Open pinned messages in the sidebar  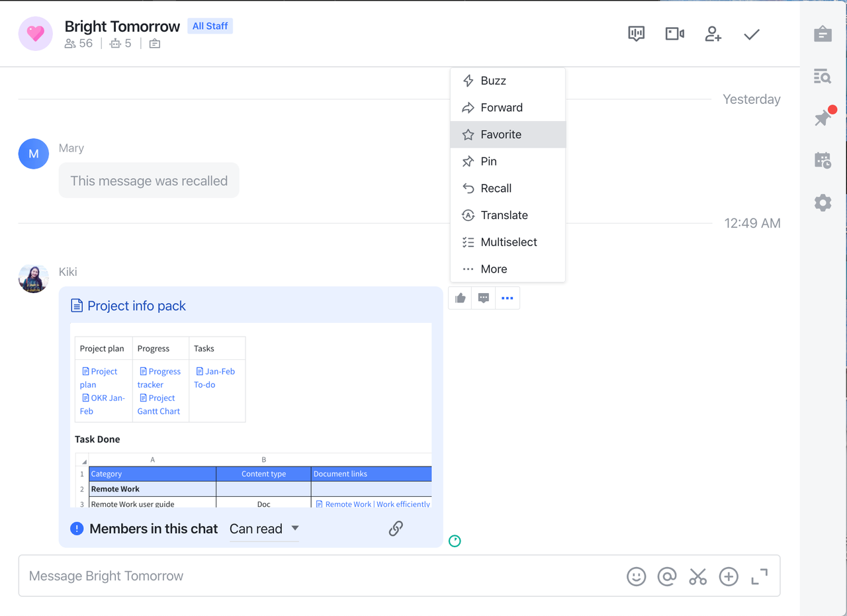point(824,118)
